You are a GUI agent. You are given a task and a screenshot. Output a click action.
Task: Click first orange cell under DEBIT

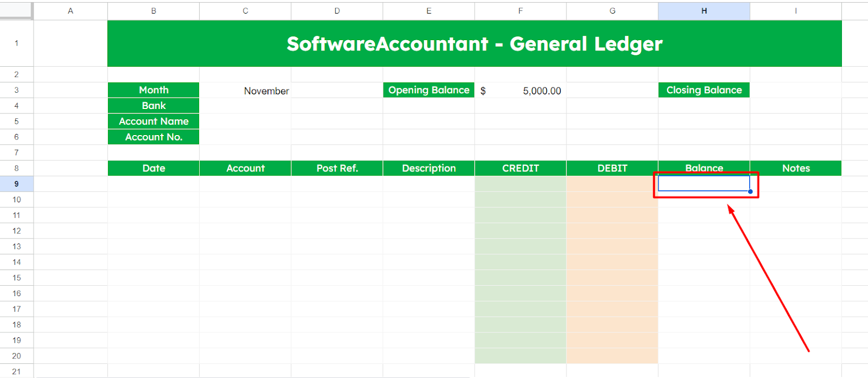612,184
